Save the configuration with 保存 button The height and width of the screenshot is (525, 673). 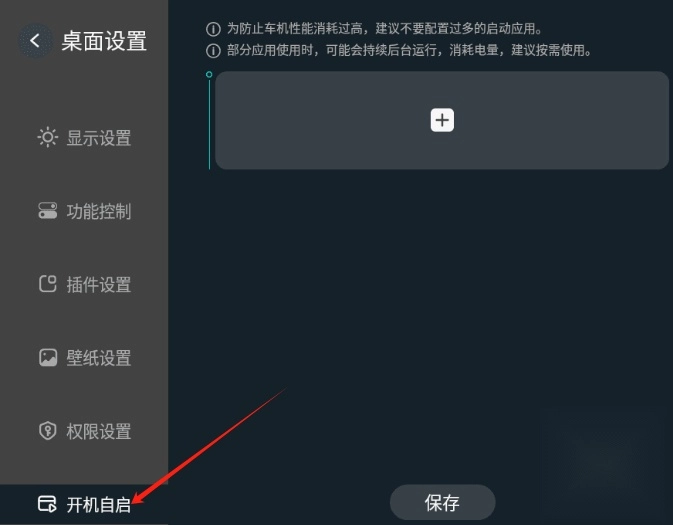click(443, 502)
